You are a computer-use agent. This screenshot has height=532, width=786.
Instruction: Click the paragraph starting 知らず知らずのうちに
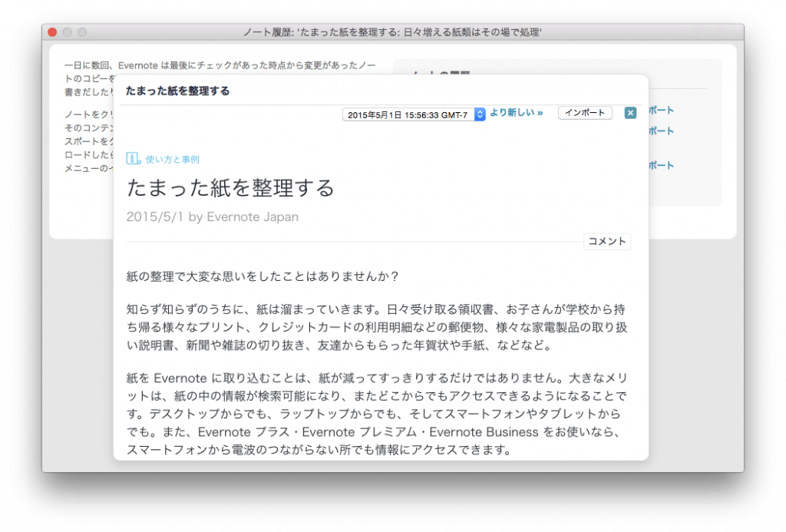point(377,327)
